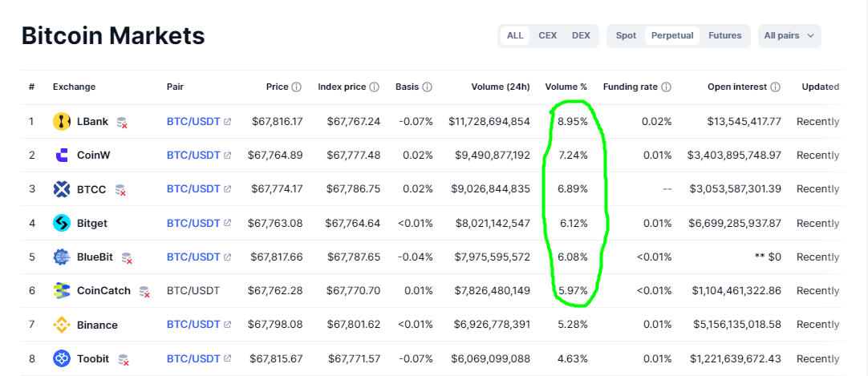Click external link icon in Bitget pair cell
Image resolution: width=868 pixels, height=376 pixels.
tap(227, 224)
